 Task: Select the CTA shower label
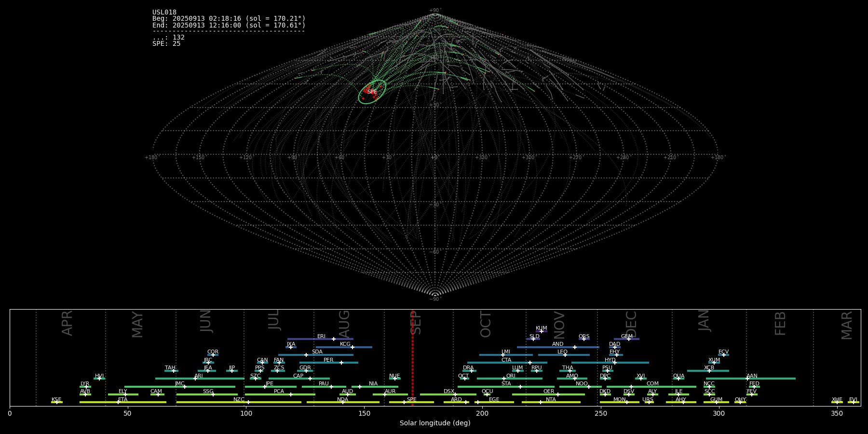[506, 360]
